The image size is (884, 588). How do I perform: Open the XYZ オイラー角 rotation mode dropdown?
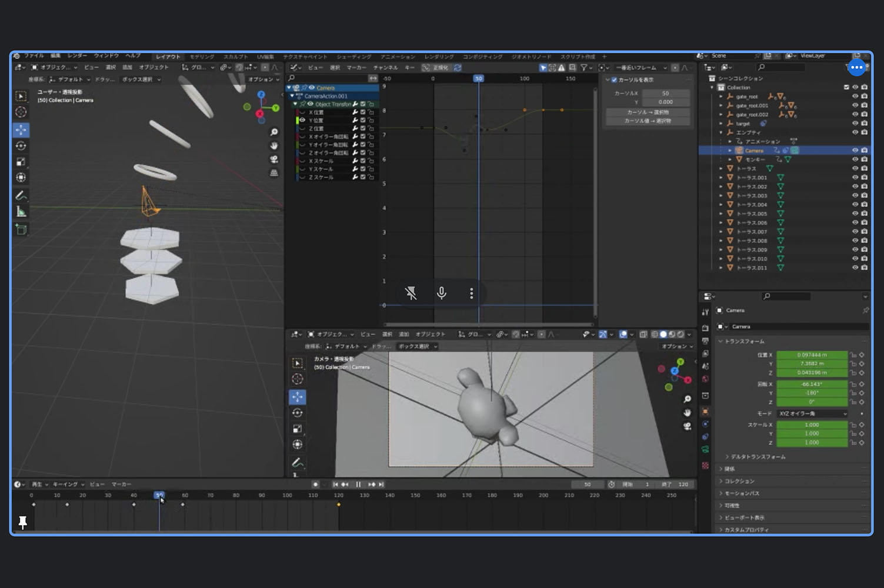tap(812, 413)
